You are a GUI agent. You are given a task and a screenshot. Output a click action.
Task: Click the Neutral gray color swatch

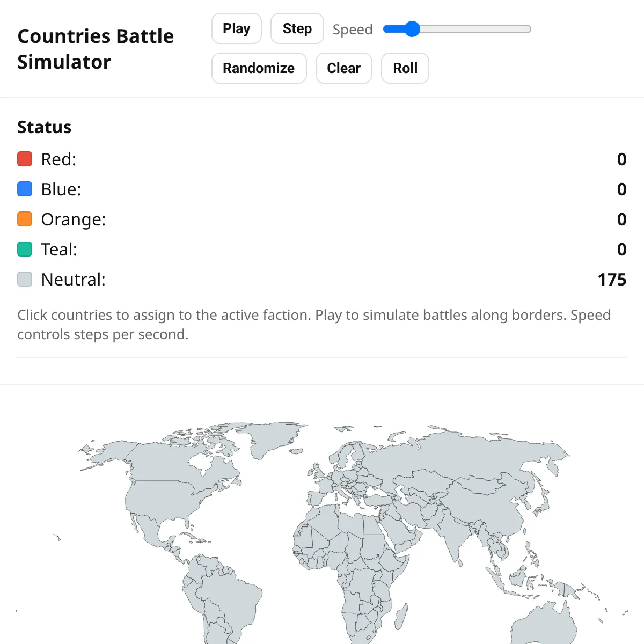(x=25, y=279)
